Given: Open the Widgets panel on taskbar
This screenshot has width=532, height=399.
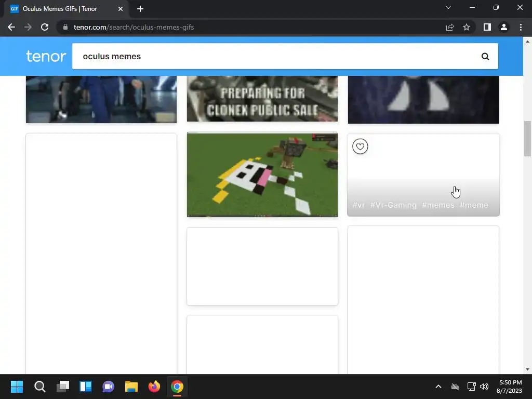Looking at the screenshot, I should pyautogui.click(x=86, y=387).
